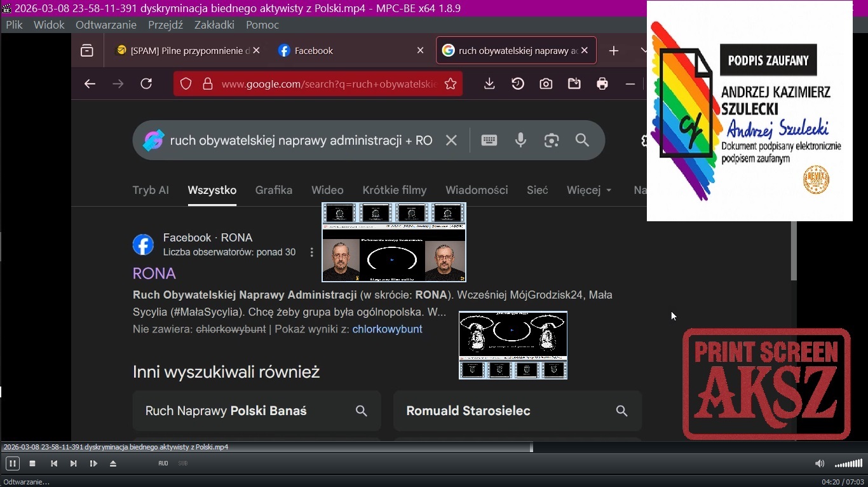This screenshot has width=868, height=487.
Task: Open the Widok menu
Action: (x=49, y=25)
